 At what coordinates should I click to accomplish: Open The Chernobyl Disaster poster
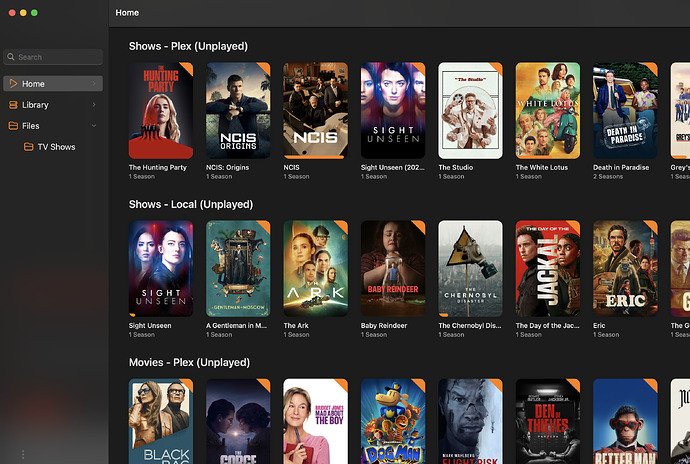click(470, 269)
